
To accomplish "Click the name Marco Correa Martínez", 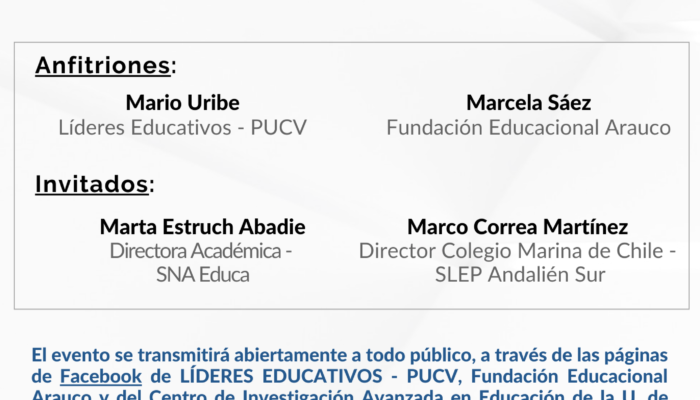I will click(x=517, y=227).
